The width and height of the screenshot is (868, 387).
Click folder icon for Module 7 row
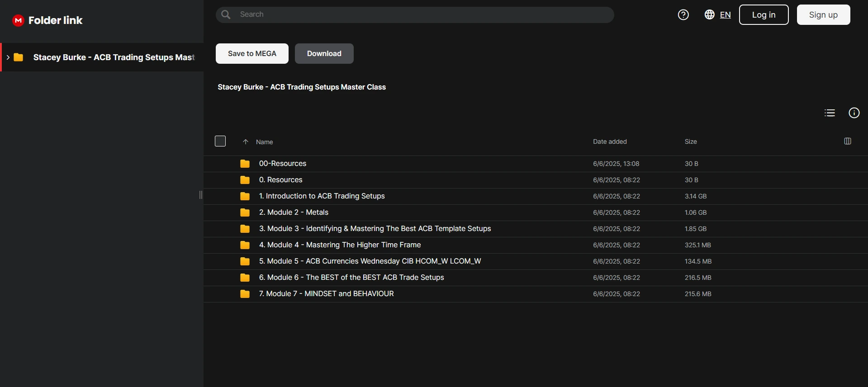[245, 294]
